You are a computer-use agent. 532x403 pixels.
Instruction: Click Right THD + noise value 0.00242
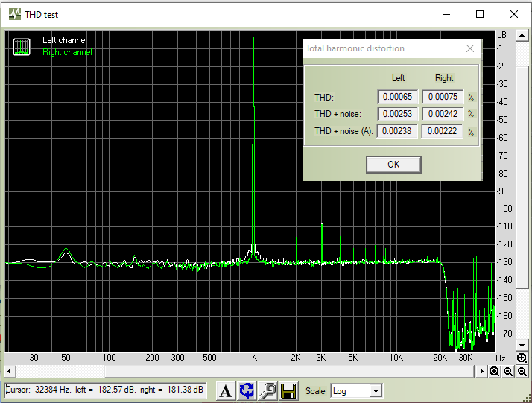coord(443,114)
